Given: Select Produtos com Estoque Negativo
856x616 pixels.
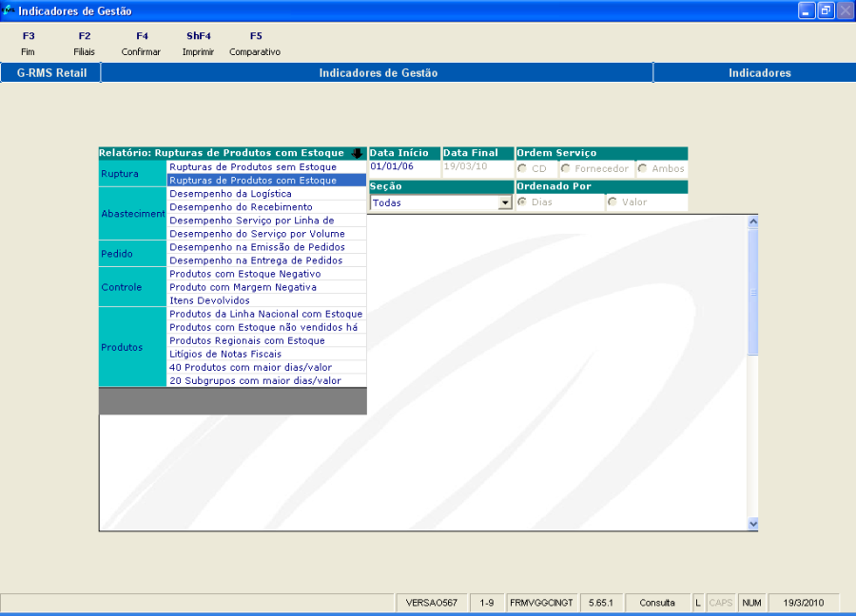Looking at the screenshot, I should click(x=266, y=274).
